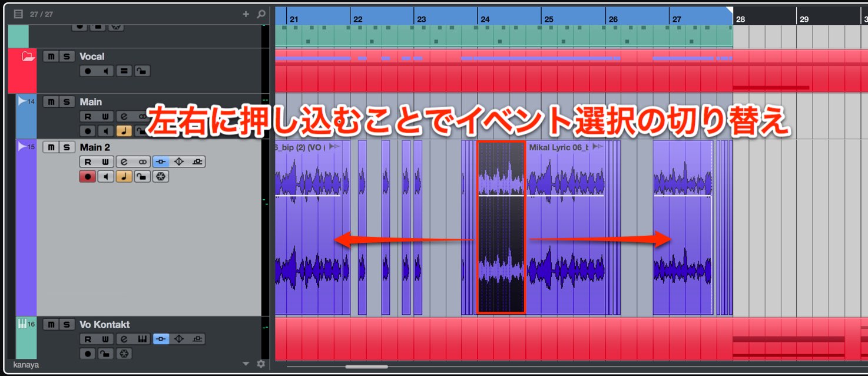Enable Read automation on Main track
868x376 pixels.
click(x=88, y=117)
